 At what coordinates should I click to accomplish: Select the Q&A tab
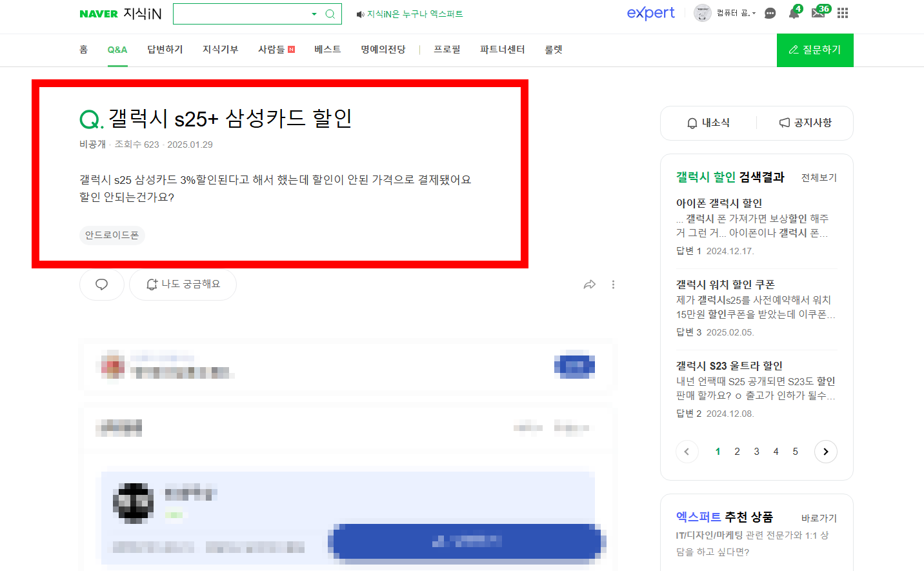click(x=117, y=50)
